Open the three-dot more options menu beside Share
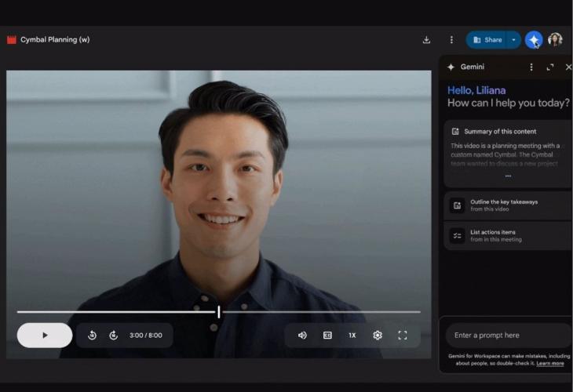Viewport: 573px width, 392px height. [x=451, y=40]
